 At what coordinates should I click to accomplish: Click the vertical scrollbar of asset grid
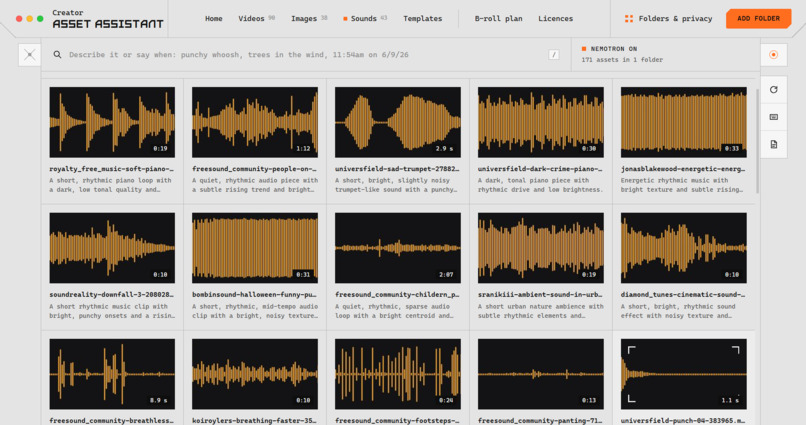(x=757, y=141)
